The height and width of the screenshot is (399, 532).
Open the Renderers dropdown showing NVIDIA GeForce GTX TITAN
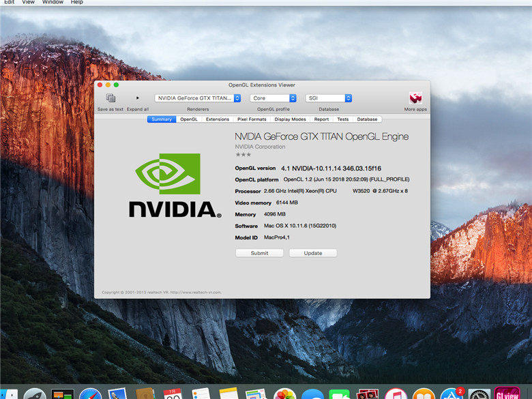[198, 98]
